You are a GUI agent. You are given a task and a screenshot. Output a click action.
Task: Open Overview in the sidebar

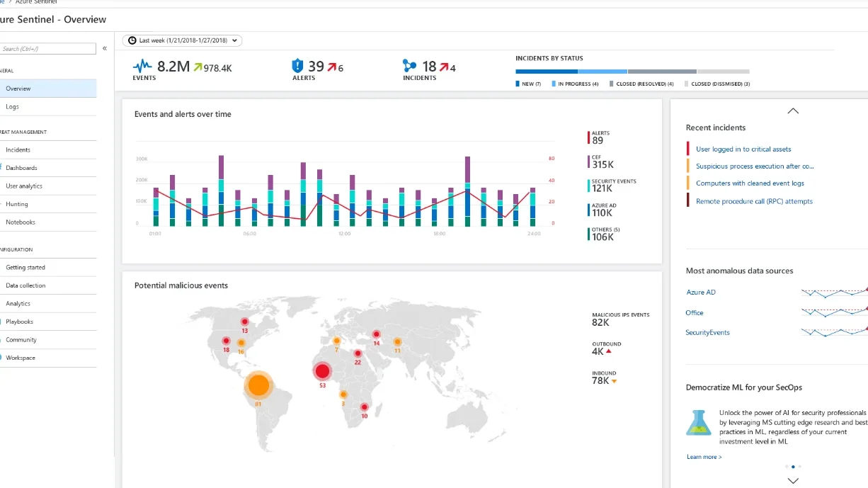click(x=48, y=89)
